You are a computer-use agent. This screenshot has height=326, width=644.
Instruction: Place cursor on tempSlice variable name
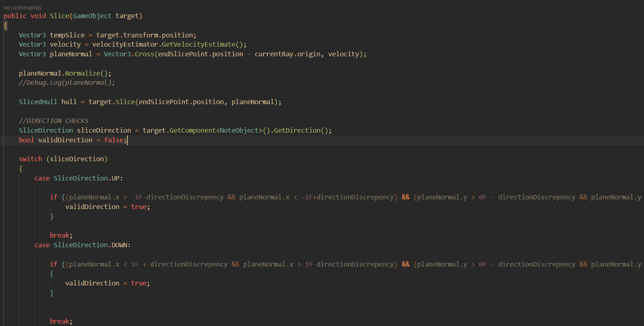point(67,35)
